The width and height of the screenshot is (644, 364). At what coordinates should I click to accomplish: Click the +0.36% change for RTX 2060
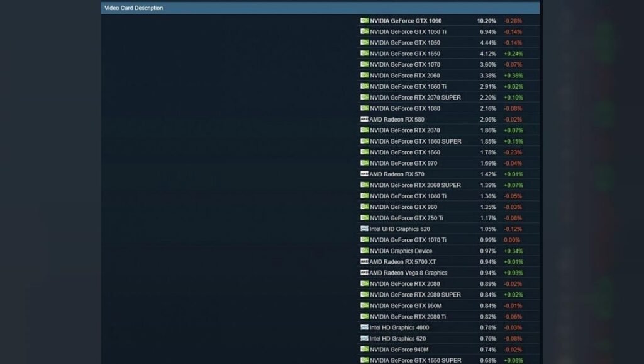513,76
